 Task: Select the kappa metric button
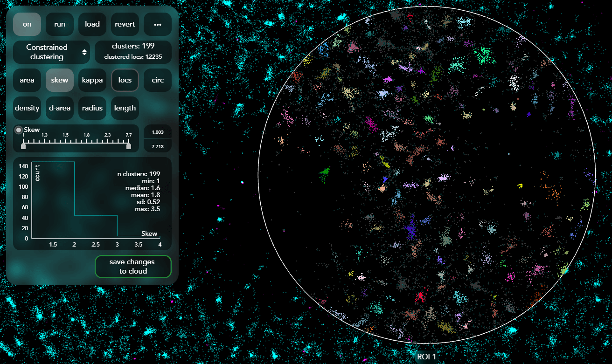[92, 80]
